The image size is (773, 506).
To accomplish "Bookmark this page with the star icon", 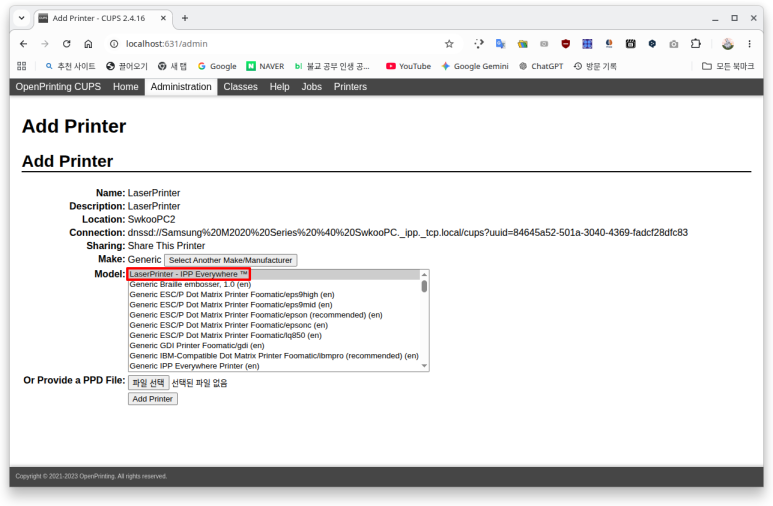I will click(449, 44).
